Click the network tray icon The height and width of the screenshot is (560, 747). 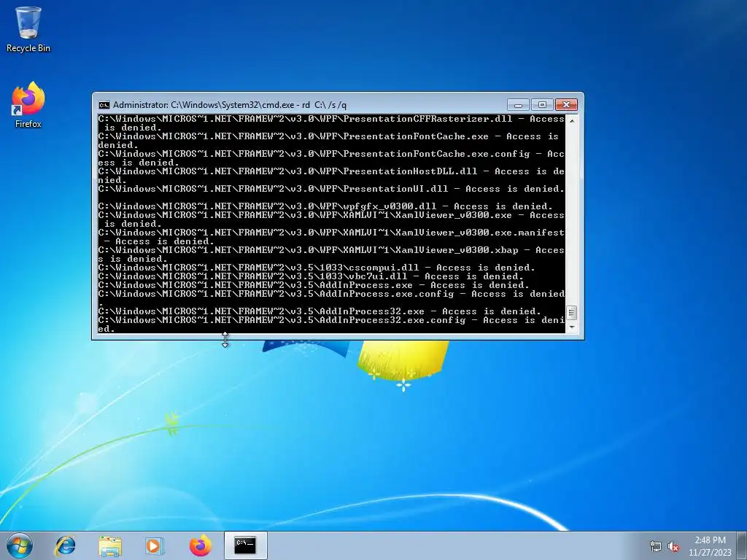656,546
